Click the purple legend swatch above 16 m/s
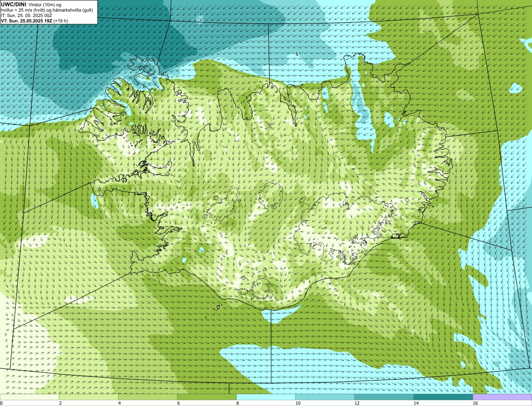The width and height of the screenshot is (532, 406). (502, 397)
